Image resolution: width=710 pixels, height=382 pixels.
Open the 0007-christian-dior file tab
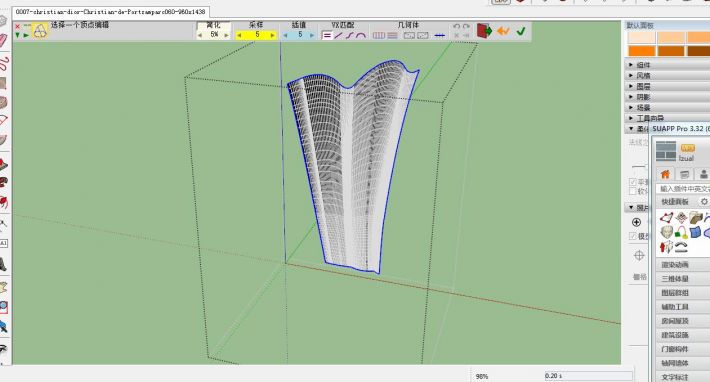click(x=110, y=12)
